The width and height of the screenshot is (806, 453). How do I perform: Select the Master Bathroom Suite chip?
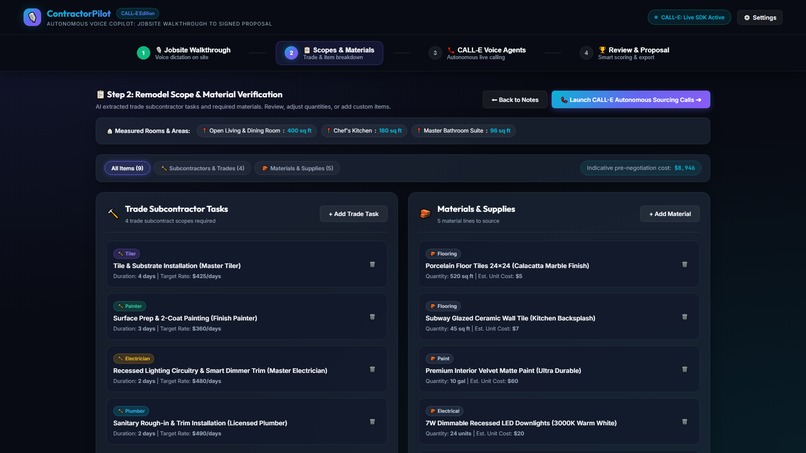463,131
